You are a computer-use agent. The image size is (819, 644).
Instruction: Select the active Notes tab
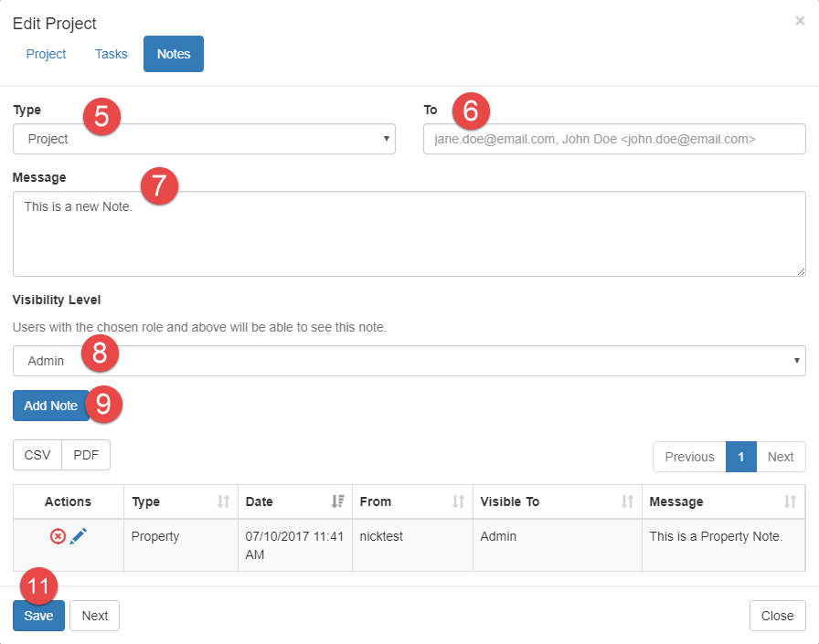[x=174, y=54]
